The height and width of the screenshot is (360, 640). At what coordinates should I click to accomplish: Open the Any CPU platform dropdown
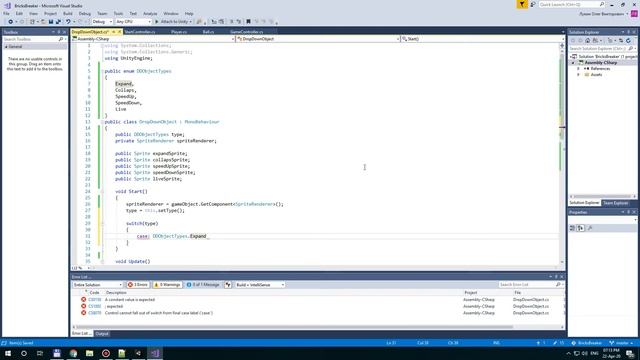click(133, 22)
